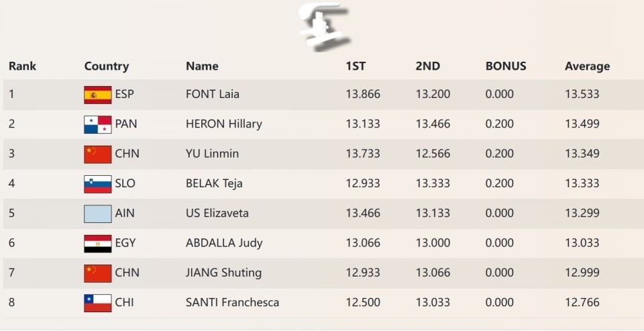
Task: Click China flag beside JIANG Shuting
Action: 97,273
